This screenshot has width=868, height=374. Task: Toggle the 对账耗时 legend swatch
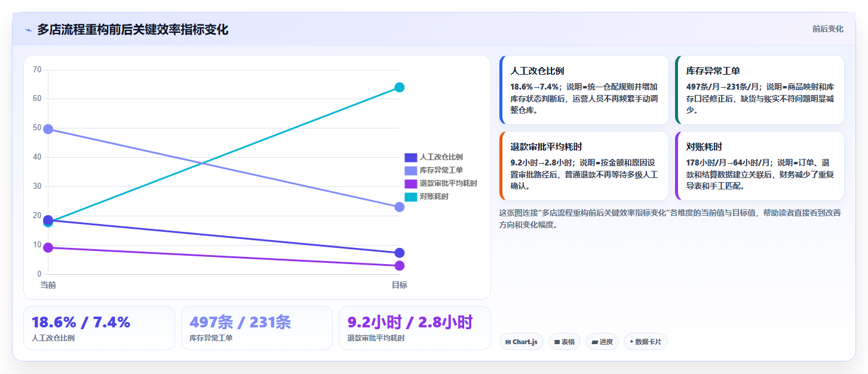[x=410, y=197]
